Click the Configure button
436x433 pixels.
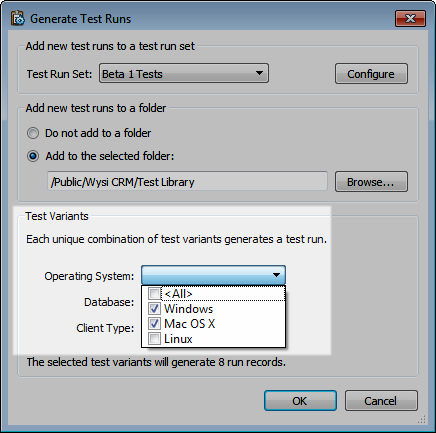click(x=371, y=74)
